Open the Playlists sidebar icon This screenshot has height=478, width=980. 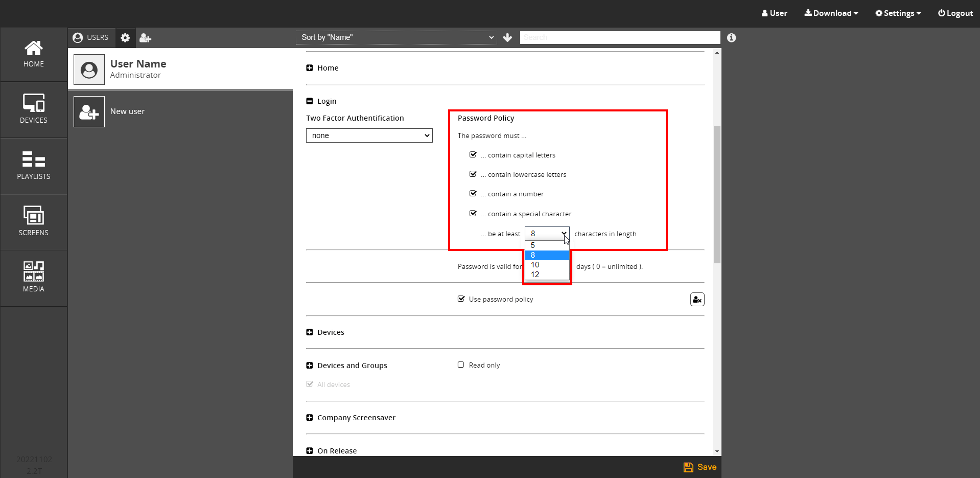pos(34,166)
